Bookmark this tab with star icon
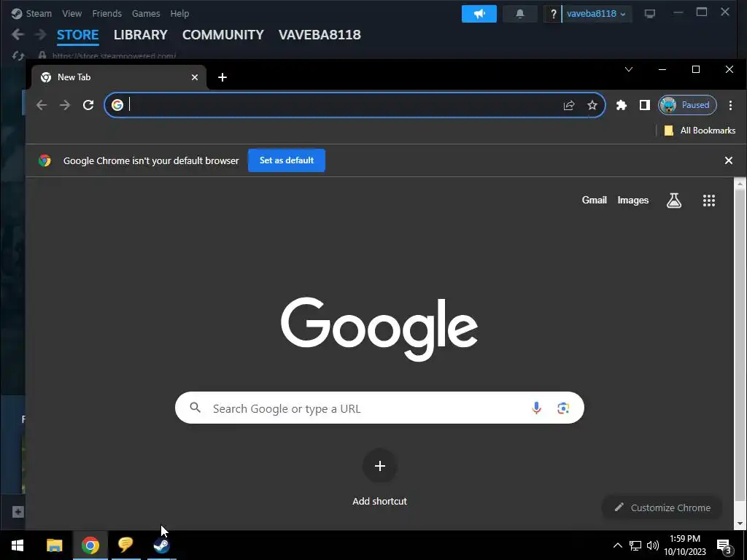 click(592, 105)
